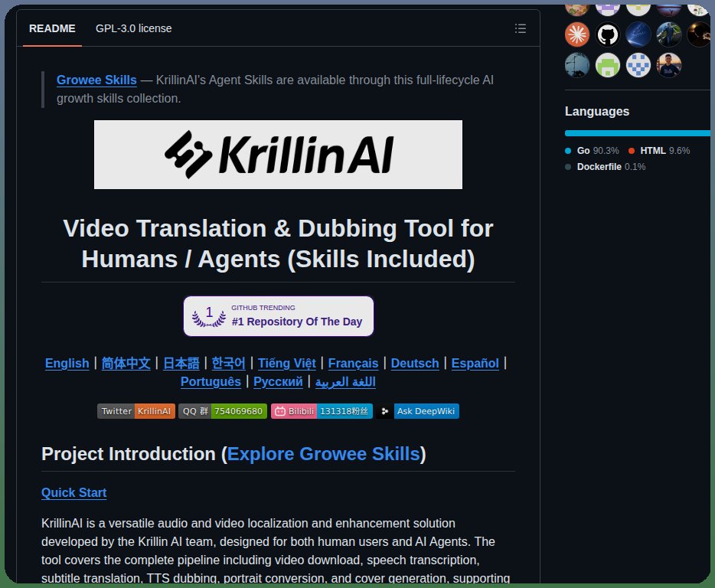Viewport: 715px width, 588px height.
Task: Open the 简体中文 README link
Action: point(126,363)
